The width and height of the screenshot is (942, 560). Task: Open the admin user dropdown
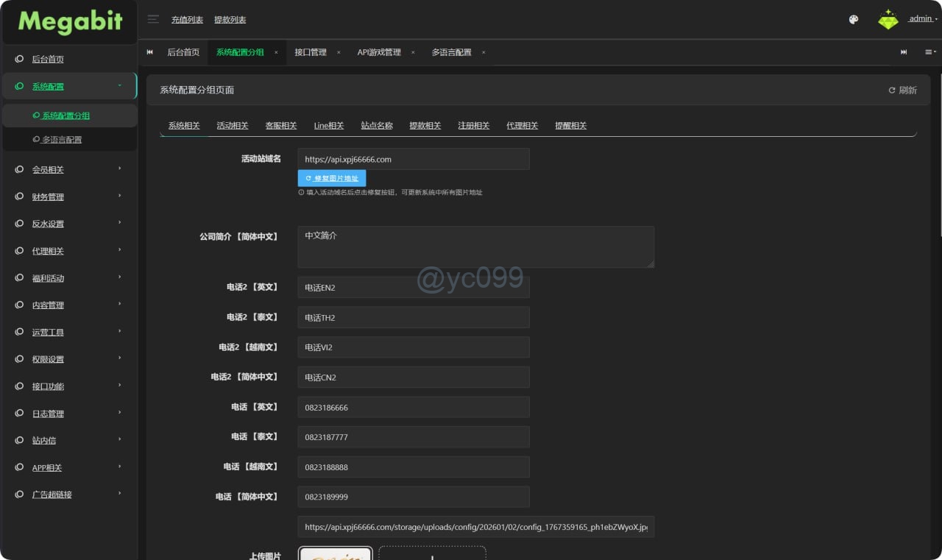click(x=921, y=19)
